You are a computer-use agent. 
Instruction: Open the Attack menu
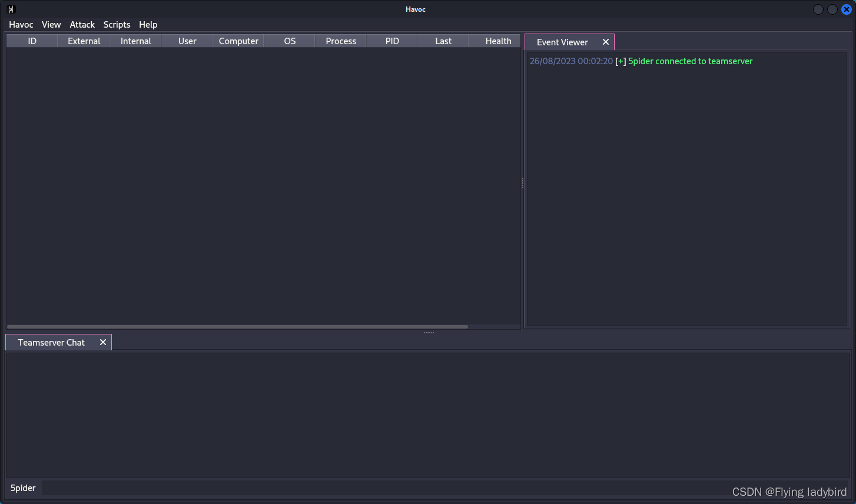[82, 25]
